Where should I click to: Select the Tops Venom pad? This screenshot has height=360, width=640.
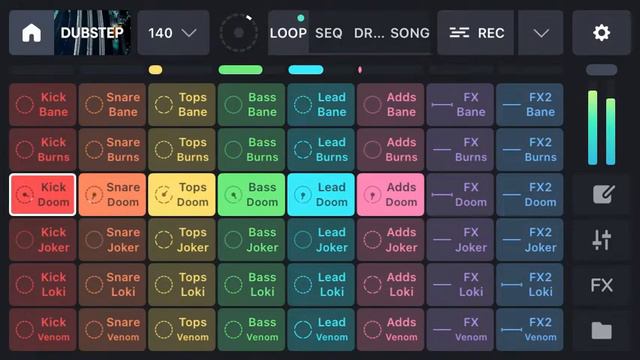(182, 330)
